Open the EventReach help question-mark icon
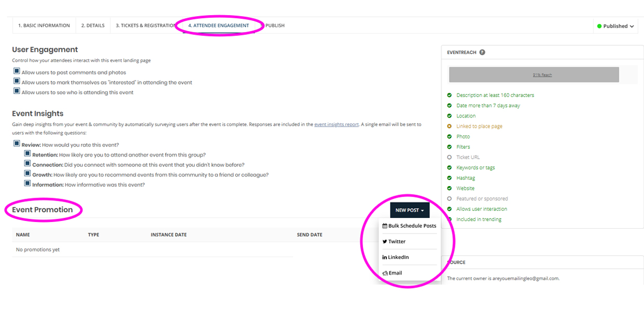The width and height of the screenshot is (644, 312). click(x=482, y=53)
